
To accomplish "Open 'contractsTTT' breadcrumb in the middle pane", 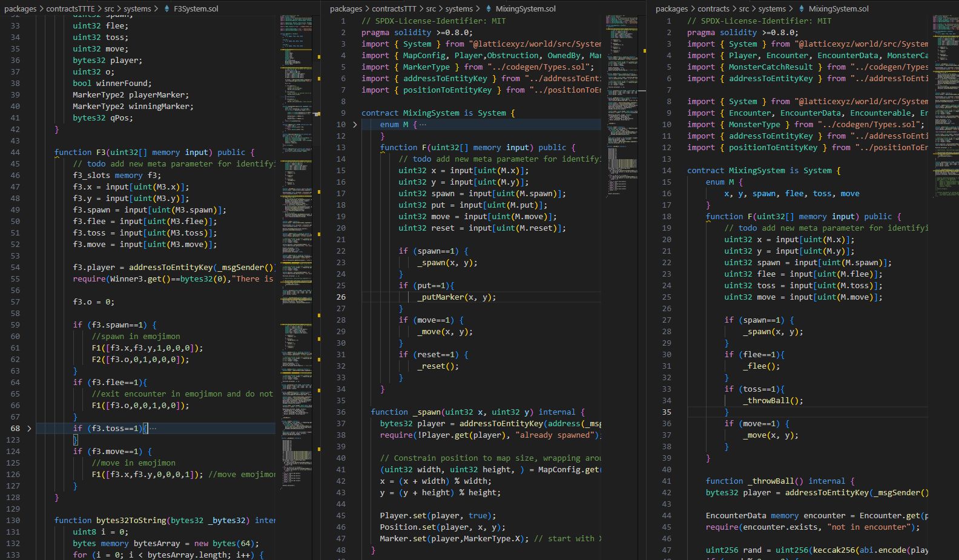I will 395,9.
